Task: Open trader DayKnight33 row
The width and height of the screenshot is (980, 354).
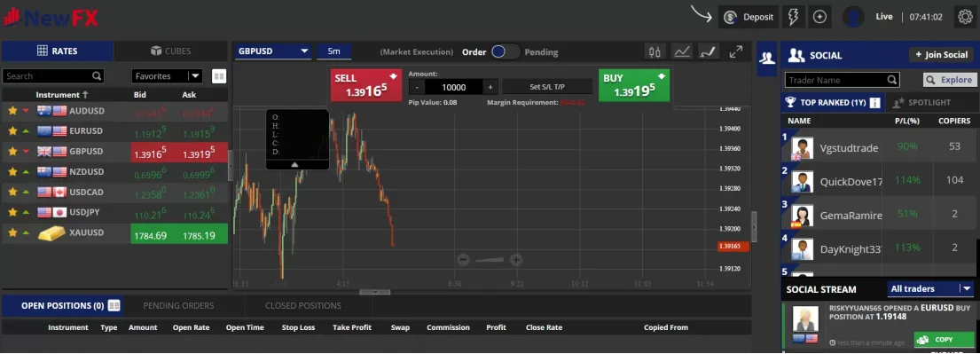Action: 878,248
